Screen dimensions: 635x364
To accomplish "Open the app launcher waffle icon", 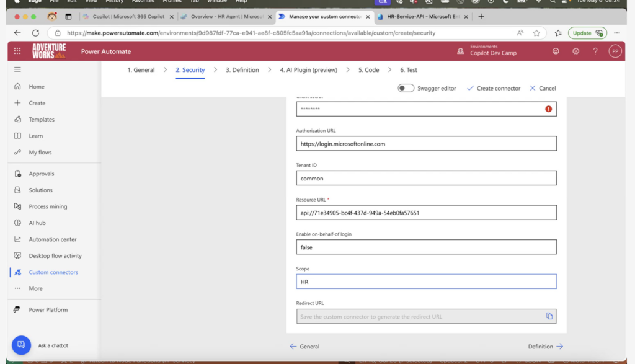I will coord(17,51).
